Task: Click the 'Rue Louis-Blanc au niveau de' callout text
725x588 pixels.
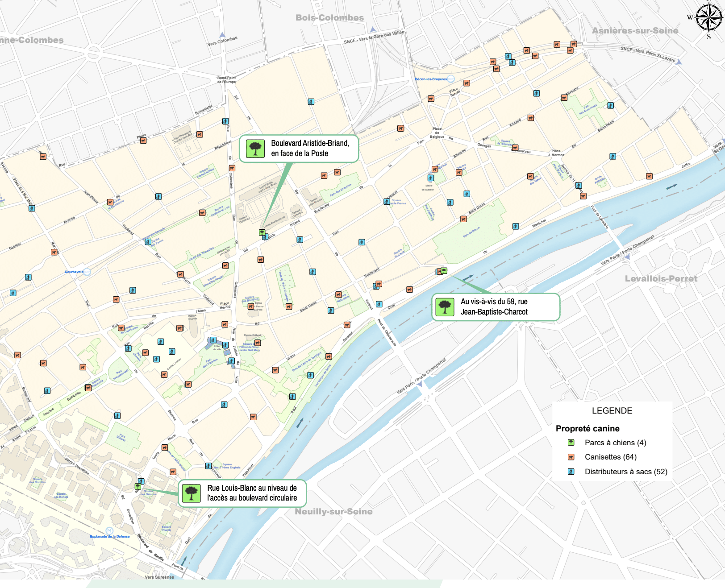Action: coord(252,488)
